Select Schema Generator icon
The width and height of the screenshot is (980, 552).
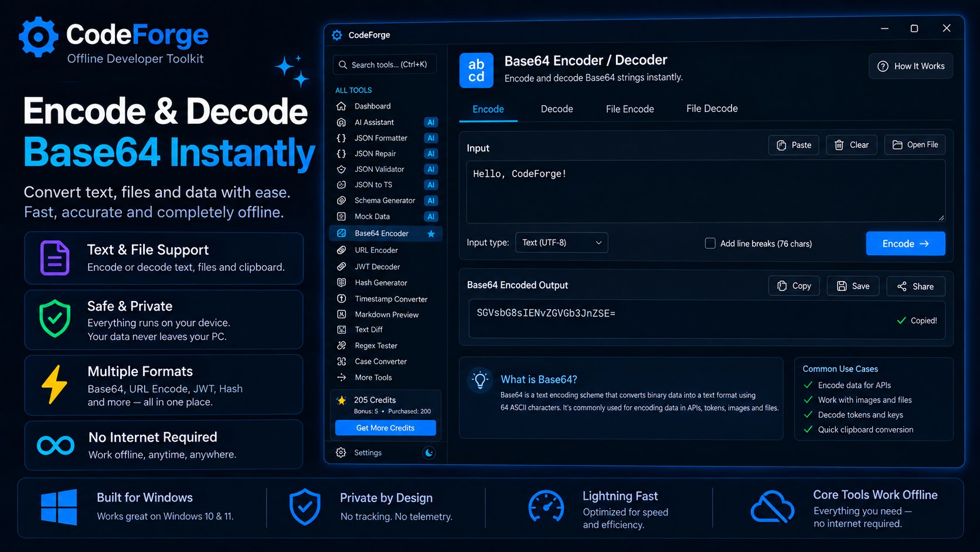click(x=341, y=201)
